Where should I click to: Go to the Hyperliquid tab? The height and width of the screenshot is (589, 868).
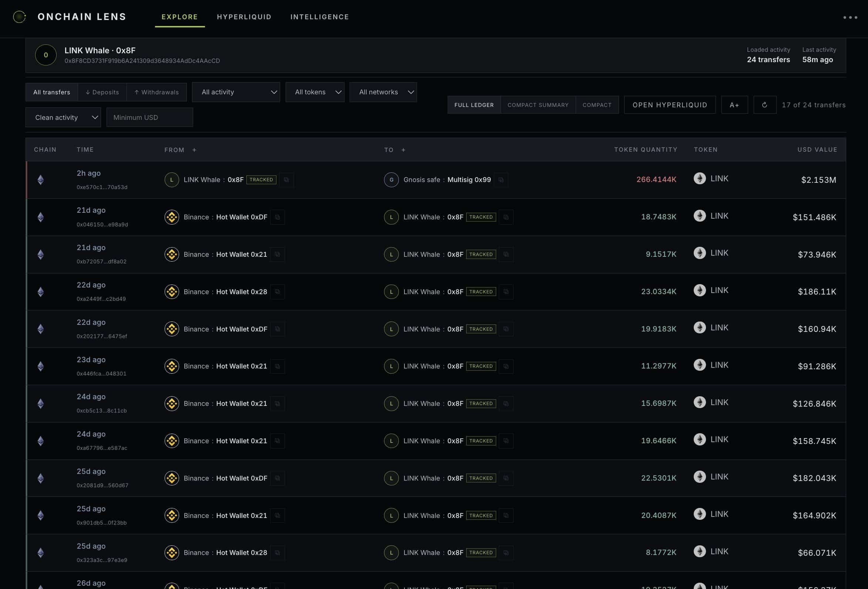click(244, 17)
